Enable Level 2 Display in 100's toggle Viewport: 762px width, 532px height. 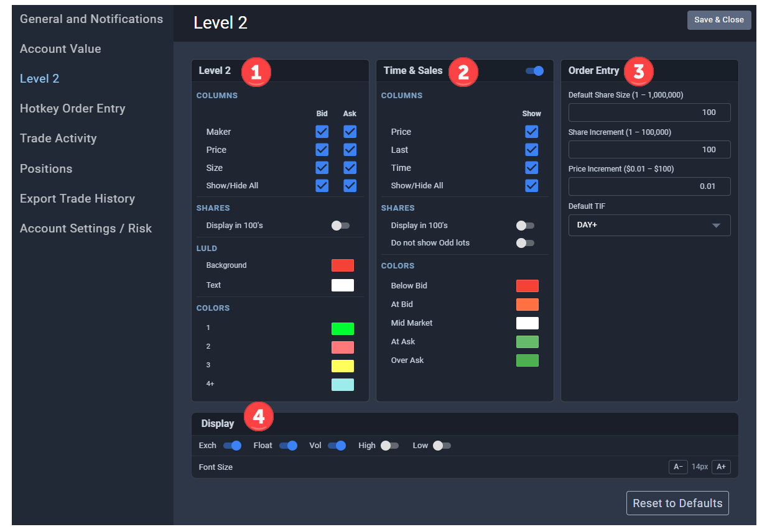point(340,226)
